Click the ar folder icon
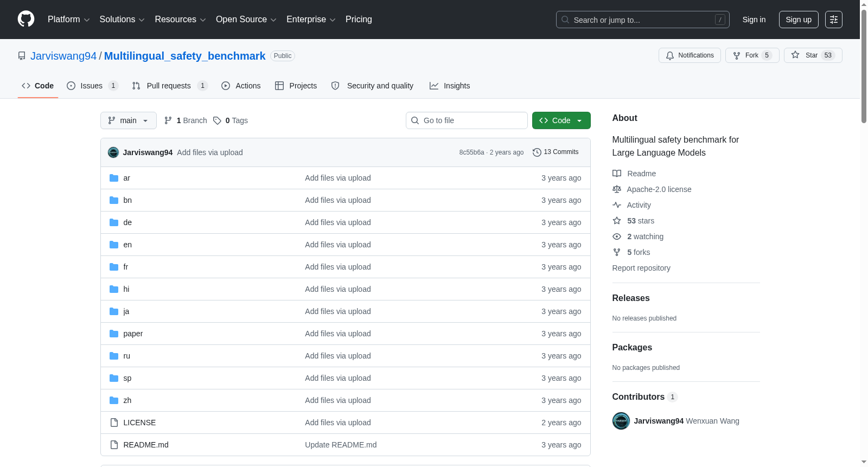Screen dimensions: 868x467 [x=114, y=178]
